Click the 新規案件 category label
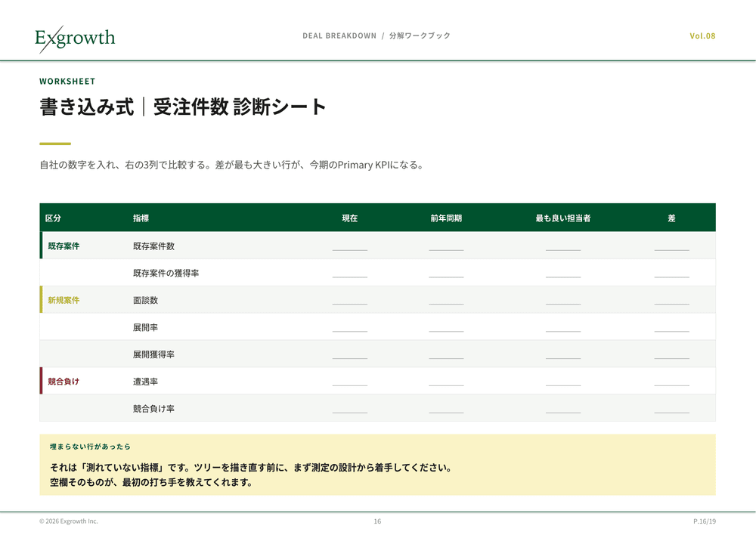Screen dimensions: 756x535 tap(64, 300)
